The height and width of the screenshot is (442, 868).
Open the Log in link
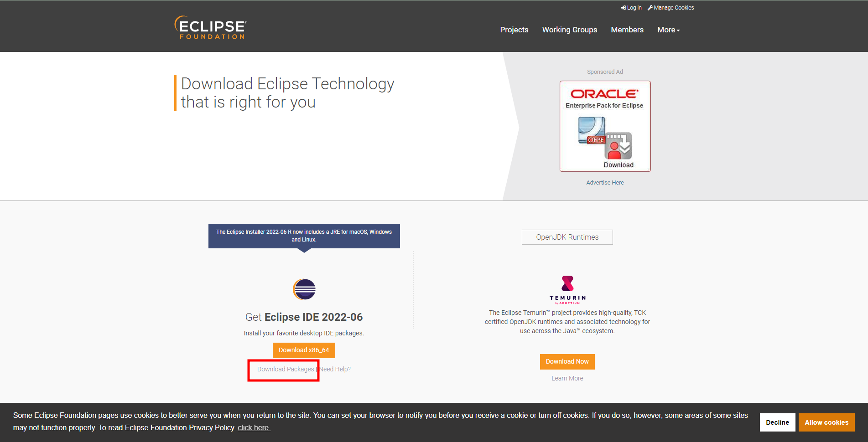(631, 8)
